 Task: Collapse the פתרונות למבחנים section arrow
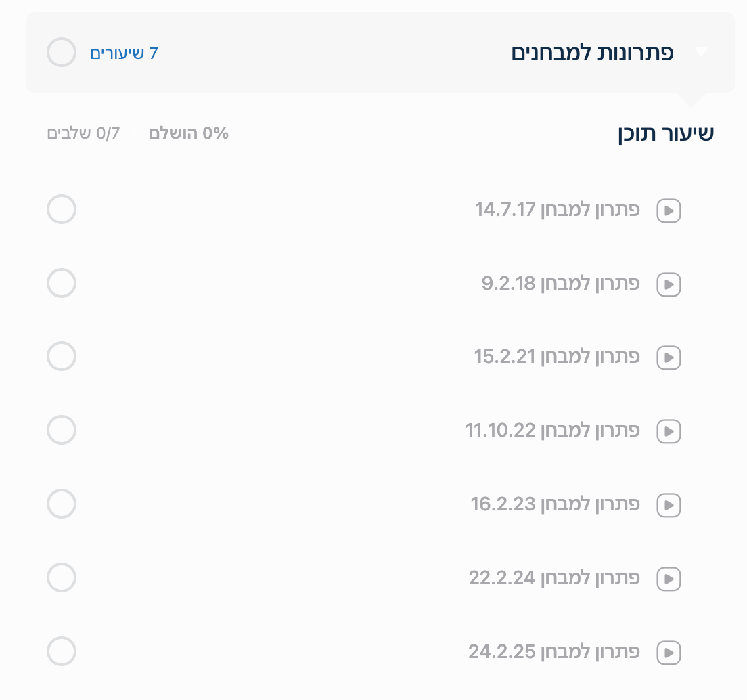click(x=700, y=52)
